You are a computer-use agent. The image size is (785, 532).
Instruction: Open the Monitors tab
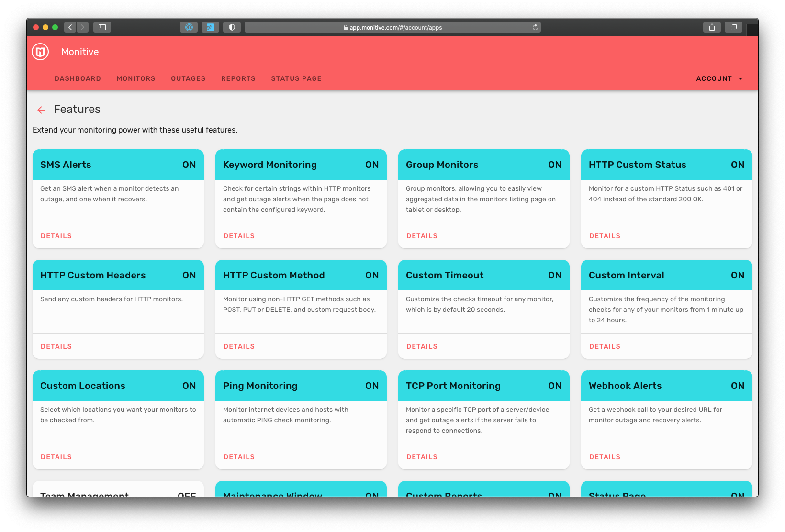click(136, 78)
